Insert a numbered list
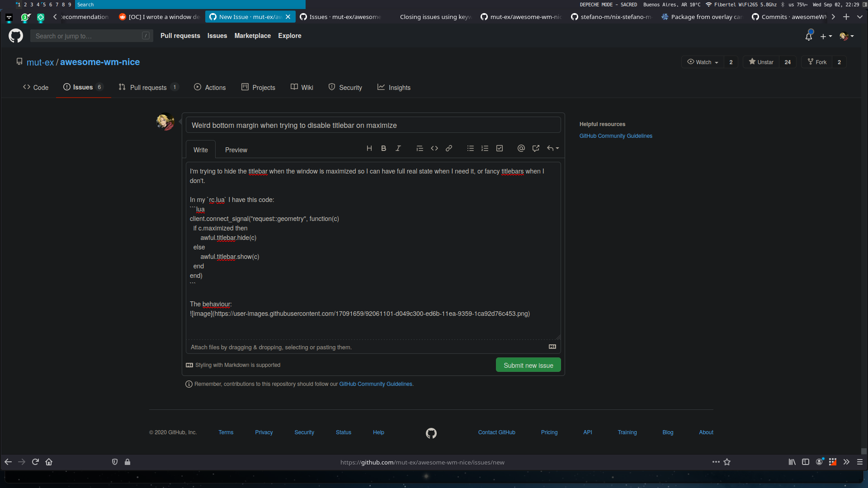Screen dimensions: 868x488 [x=485, y=148]
